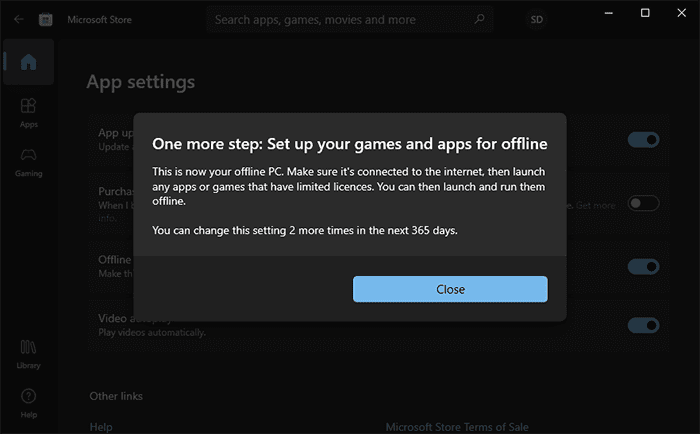The image size is (700, 434).
Task: Click the Microsoft Store logo icon
Action: click(x=46, y=19)
